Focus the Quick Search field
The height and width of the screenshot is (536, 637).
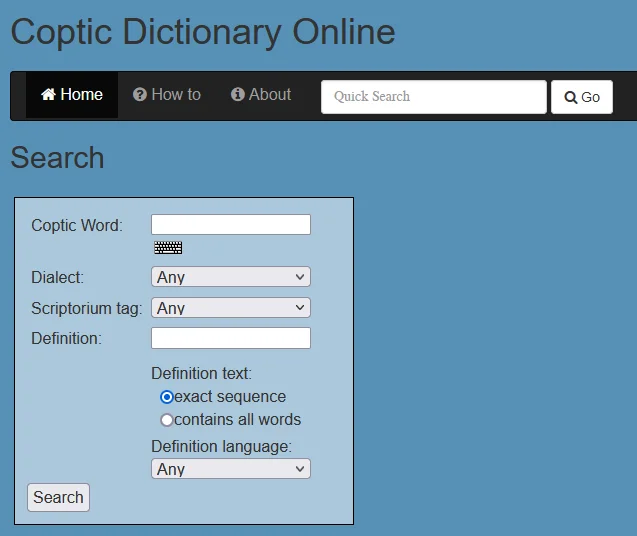coord(433,97)
